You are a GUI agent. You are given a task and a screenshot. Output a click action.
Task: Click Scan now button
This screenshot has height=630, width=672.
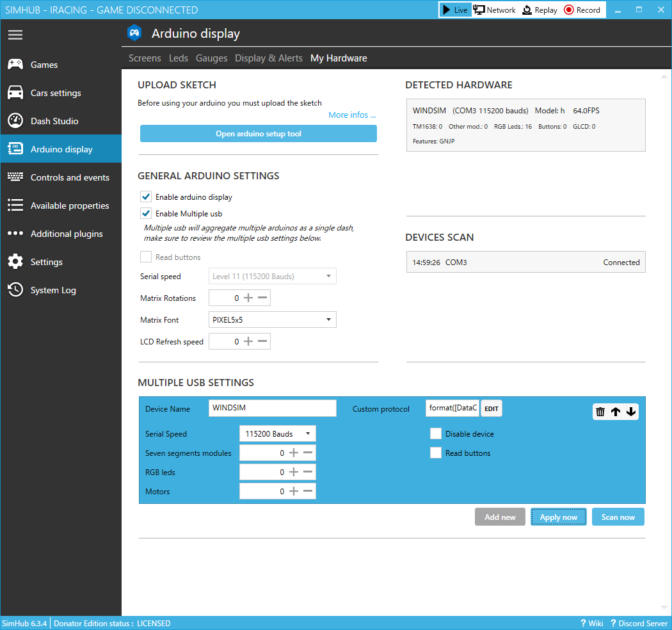click(x=618, y=517)
